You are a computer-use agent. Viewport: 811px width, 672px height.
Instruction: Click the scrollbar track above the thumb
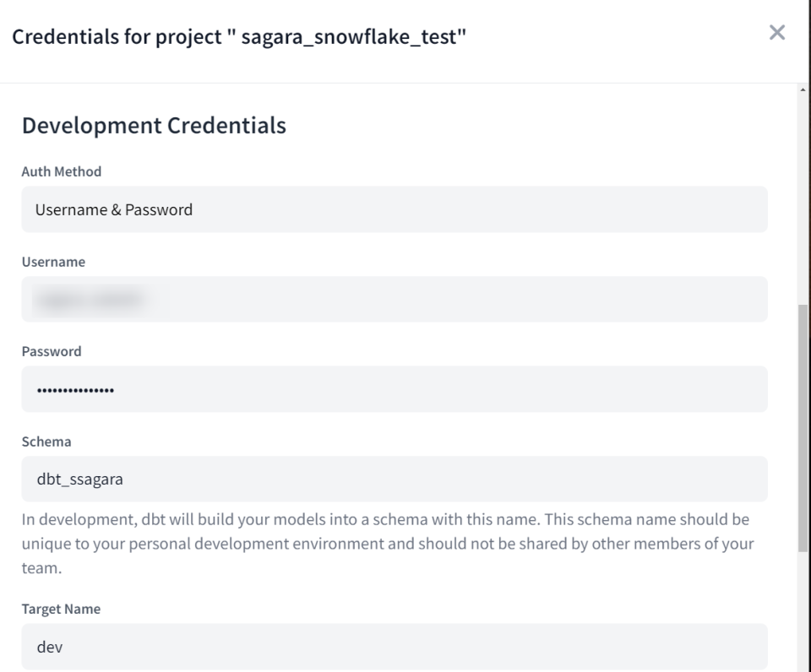(802, 194)
